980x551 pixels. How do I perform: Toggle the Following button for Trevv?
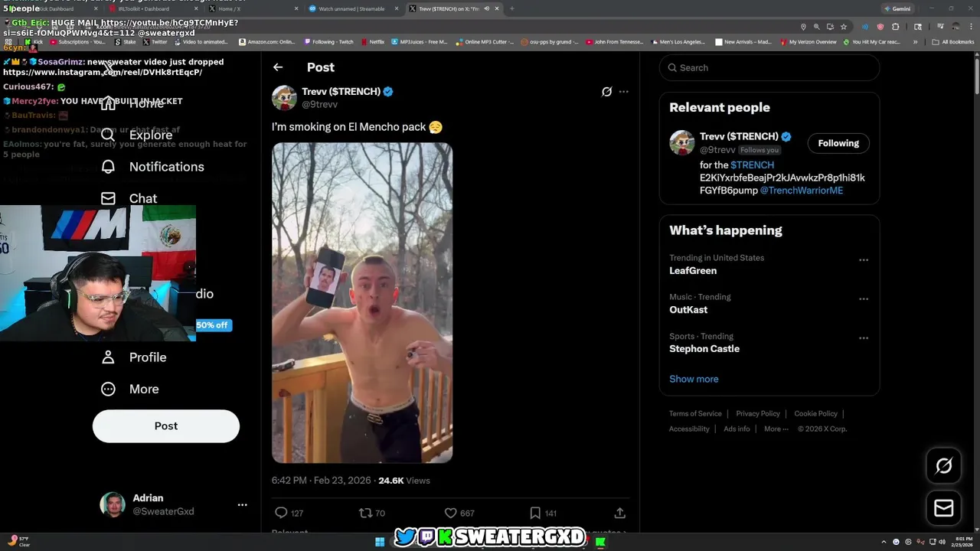[838, 143]
